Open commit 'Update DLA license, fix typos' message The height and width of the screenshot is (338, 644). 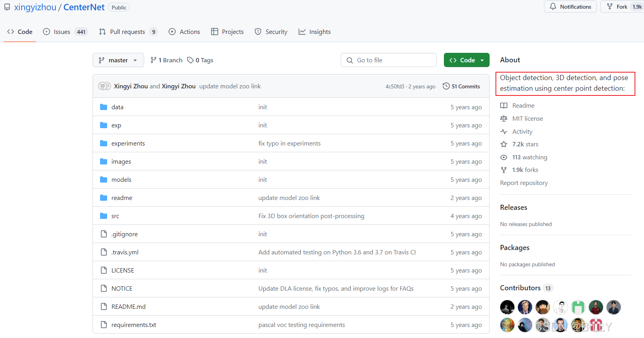tap(336, 288)
